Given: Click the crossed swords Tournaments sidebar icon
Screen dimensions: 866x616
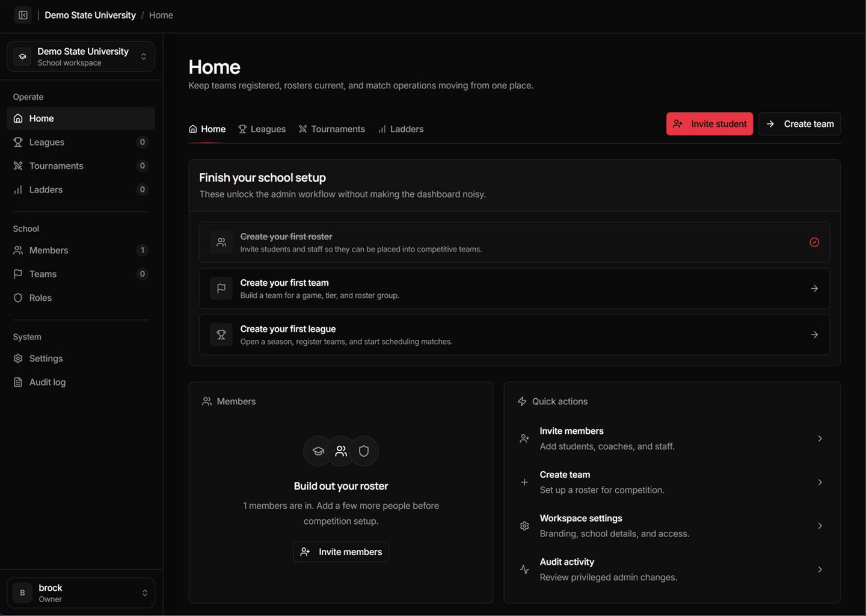Looking at the screenshot, I should point(18,166).
